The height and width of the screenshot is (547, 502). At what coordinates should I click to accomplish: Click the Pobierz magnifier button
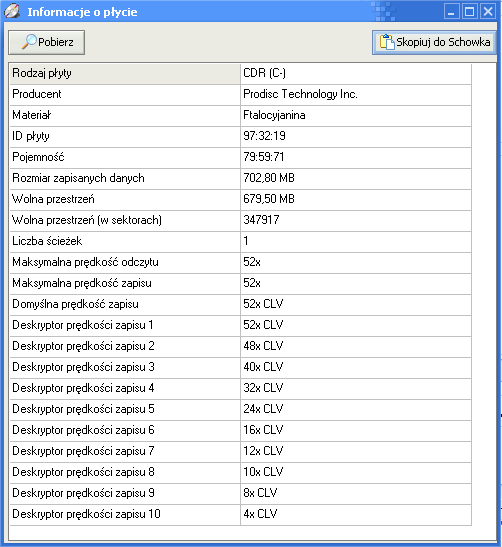(46, 42)
